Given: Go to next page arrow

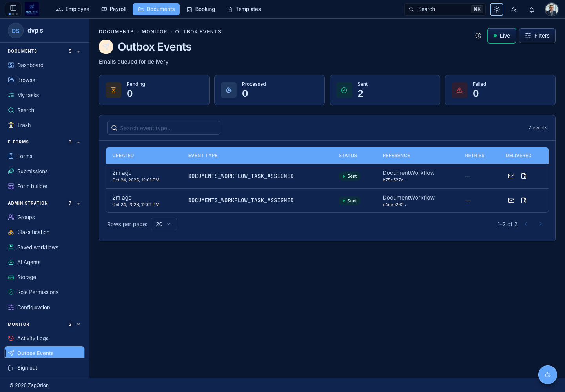Looking at the screenshot, I should [x=541, y=224].
